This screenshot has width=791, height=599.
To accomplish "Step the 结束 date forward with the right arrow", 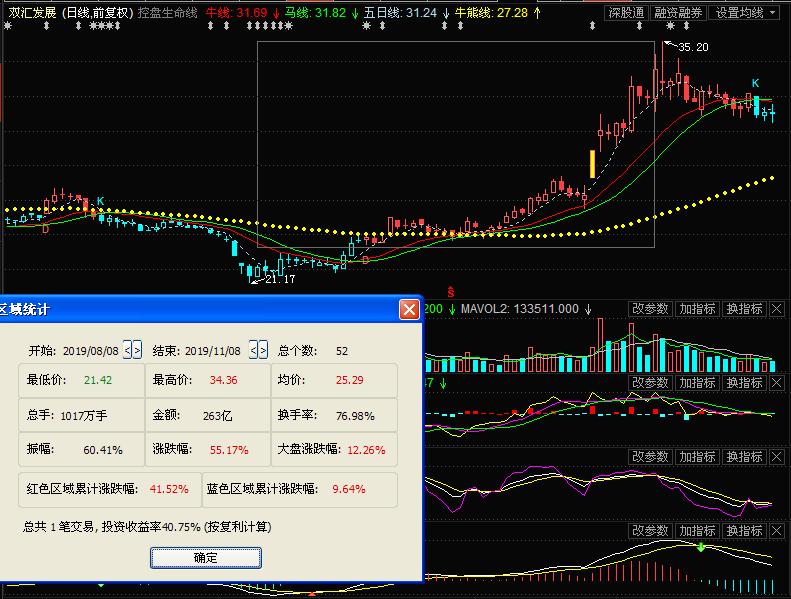I will pos(263,350).
